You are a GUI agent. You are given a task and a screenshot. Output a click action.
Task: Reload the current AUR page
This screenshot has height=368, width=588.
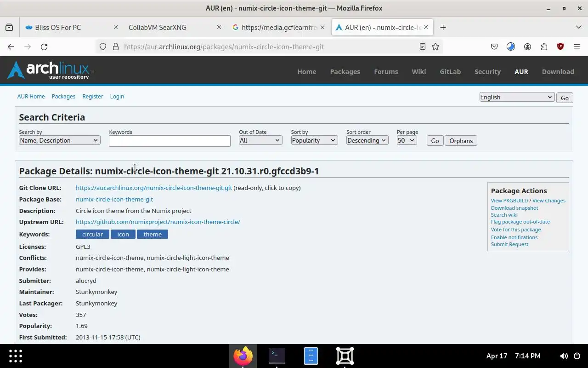(x=44, y=46)
